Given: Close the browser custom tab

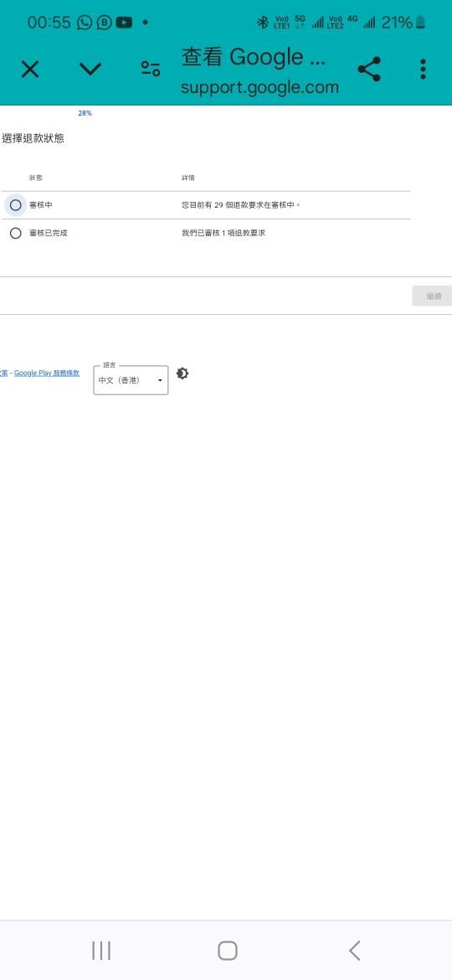Looking at the screenshot, I should pyautogui.click(x=30, y=70).
